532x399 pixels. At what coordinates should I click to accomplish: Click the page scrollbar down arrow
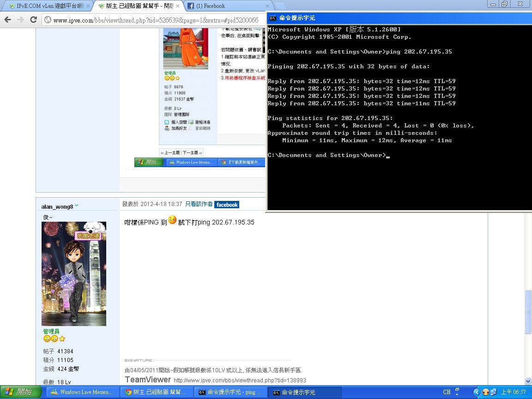click(528, 381)
